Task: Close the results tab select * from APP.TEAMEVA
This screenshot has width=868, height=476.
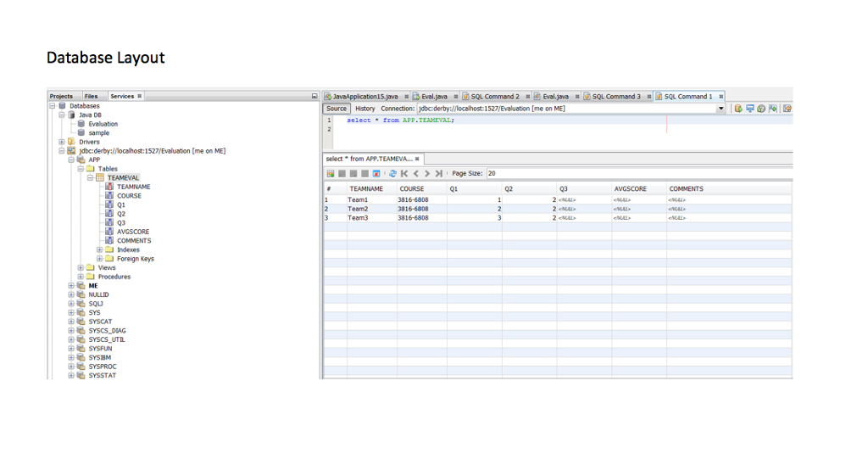Action: coord(417,159)
